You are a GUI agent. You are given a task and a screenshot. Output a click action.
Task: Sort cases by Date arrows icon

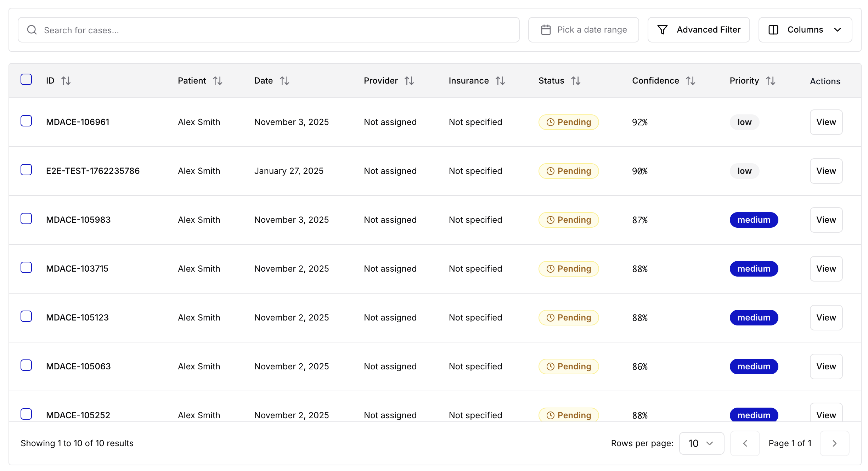click(284, 81)
